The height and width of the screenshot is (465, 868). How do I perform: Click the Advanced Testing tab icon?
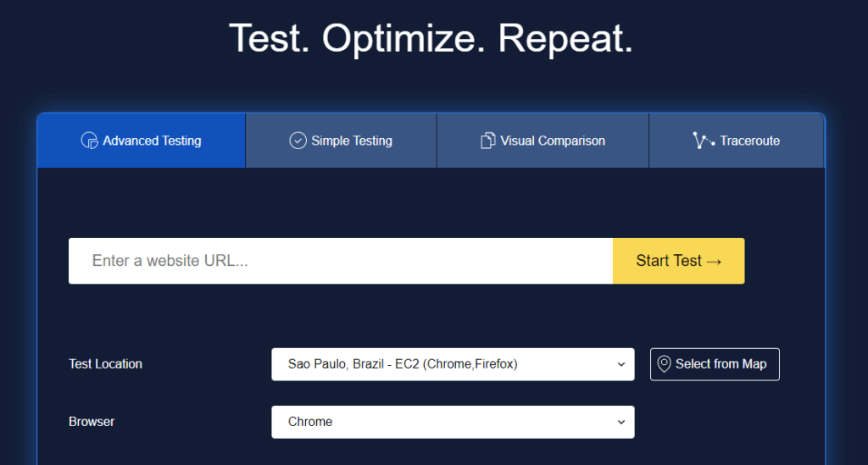[x=89, y=141]
